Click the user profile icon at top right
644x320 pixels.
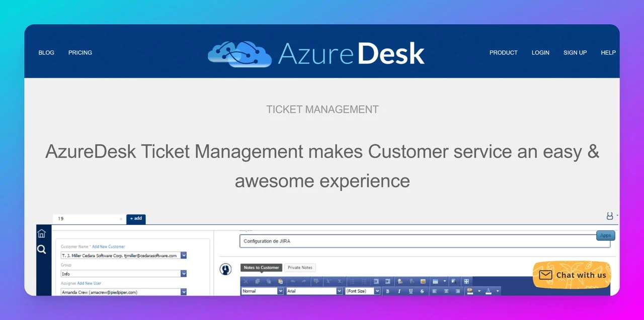[610, 216]
